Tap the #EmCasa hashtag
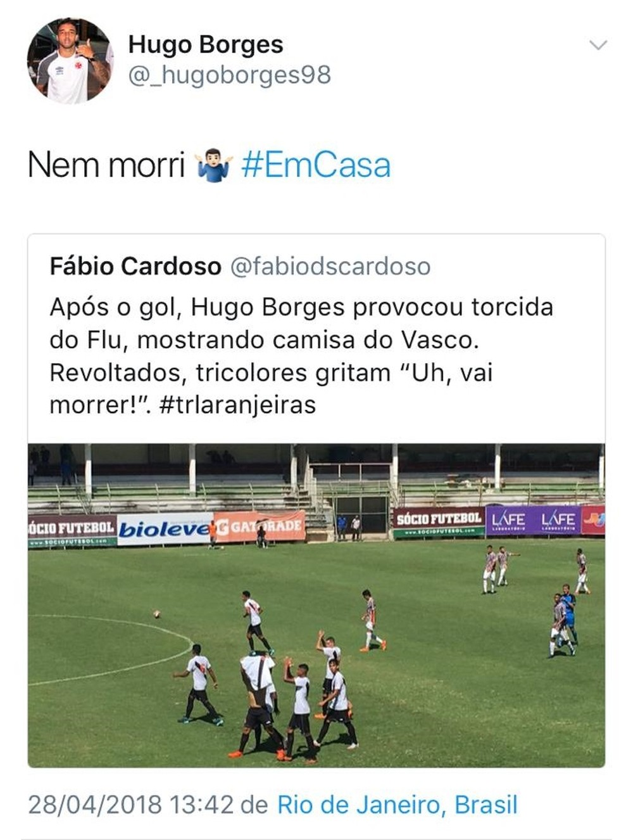Screen dimensions: 633x840 316,165
